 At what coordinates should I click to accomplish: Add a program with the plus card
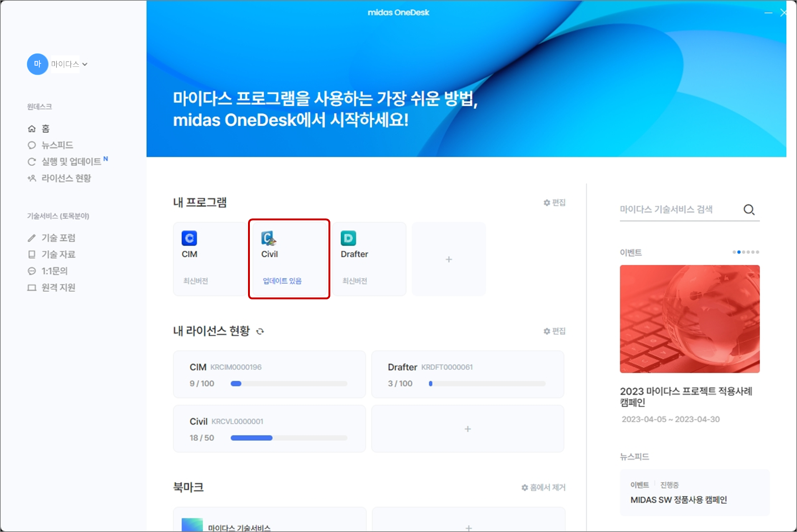click(x=449, y=259)
